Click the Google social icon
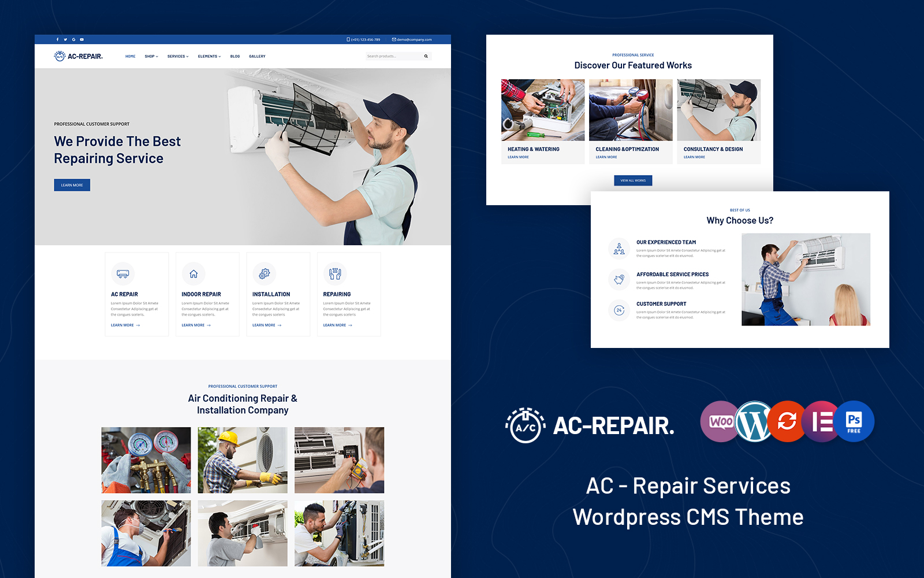 72,39
